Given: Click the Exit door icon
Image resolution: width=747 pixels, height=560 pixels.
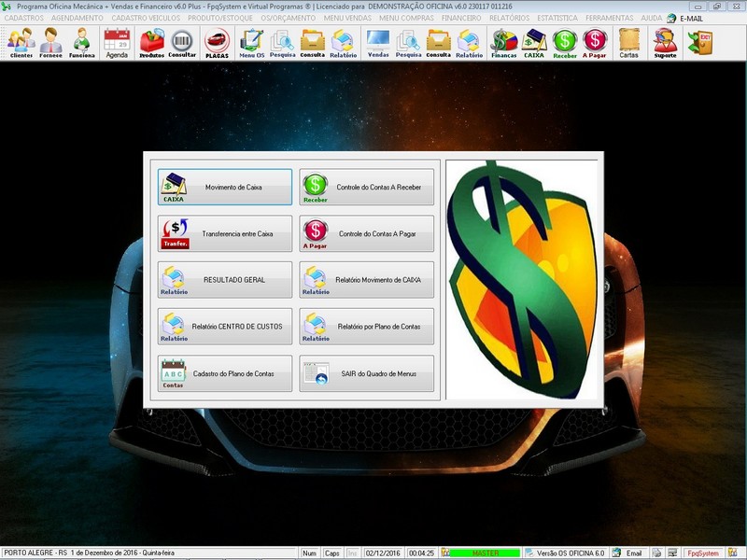Looking at the screenshot, I should [700, 42].
